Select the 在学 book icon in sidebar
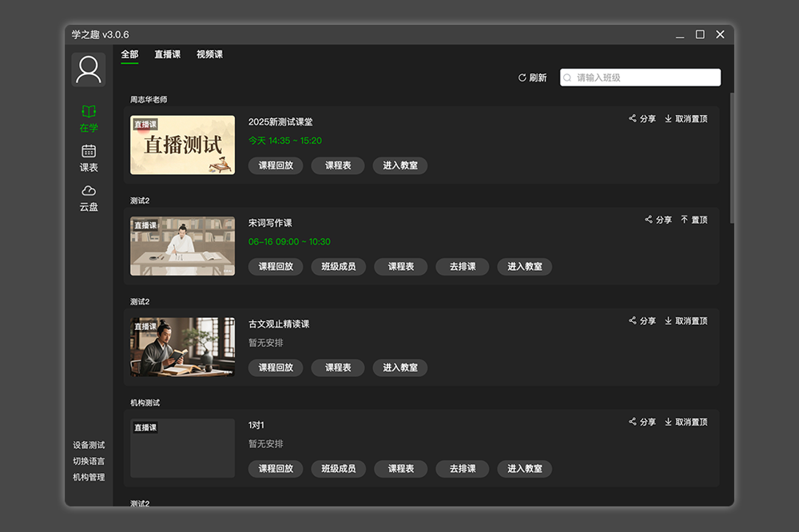The width and height of the screenshot is (799, 532). point(89,112)
